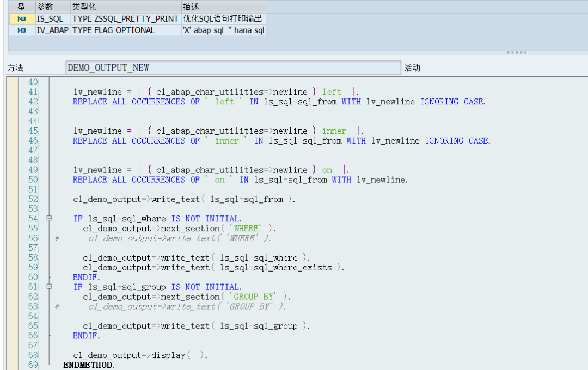Click write_text( ls_sql-sql_where_exists ) line

(x=214, y=267)
